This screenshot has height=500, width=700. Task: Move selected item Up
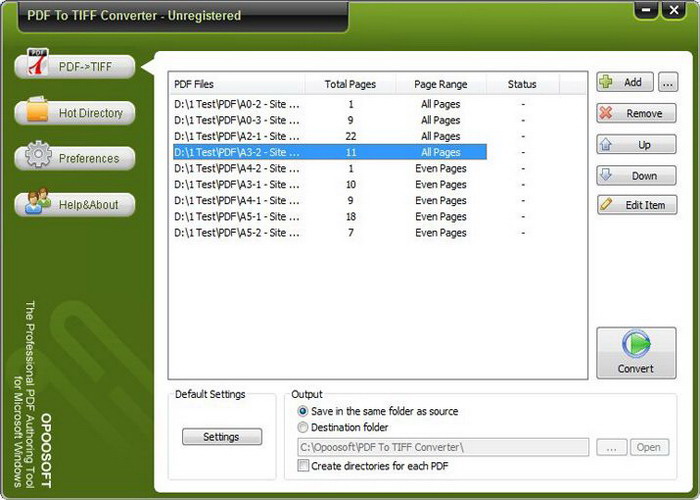coord(637,145)
